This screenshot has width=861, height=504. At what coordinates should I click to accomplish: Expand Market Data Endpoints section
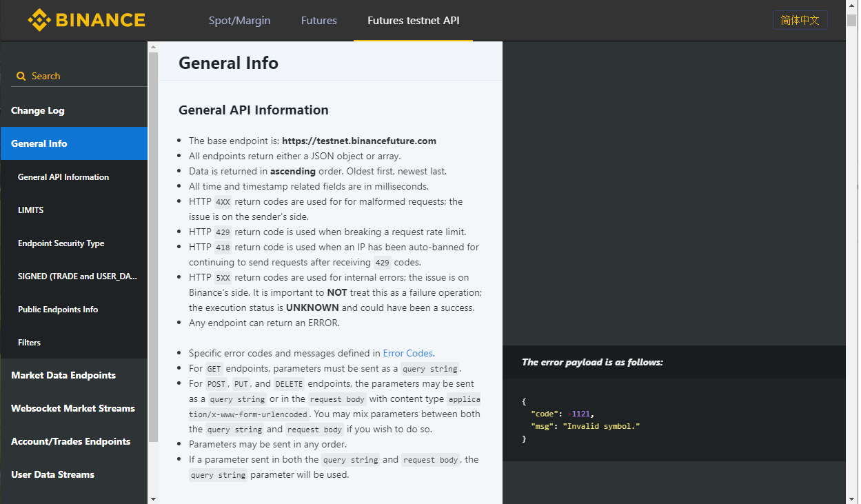coord(63,375)
